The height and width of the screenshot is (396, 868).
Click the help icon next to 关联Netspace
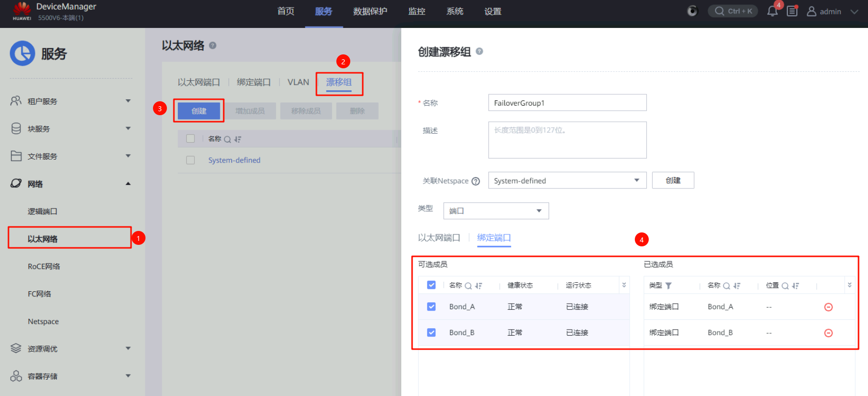476,181
